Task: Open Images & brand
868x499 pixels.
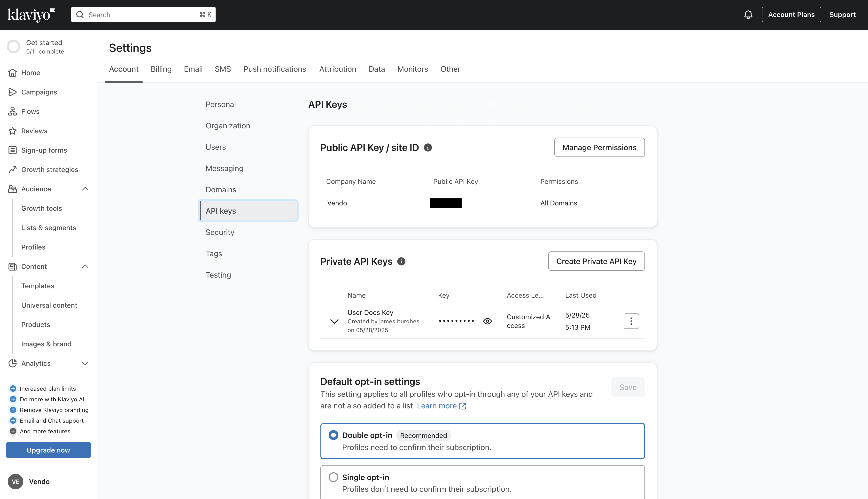Action: coord(46,344)
